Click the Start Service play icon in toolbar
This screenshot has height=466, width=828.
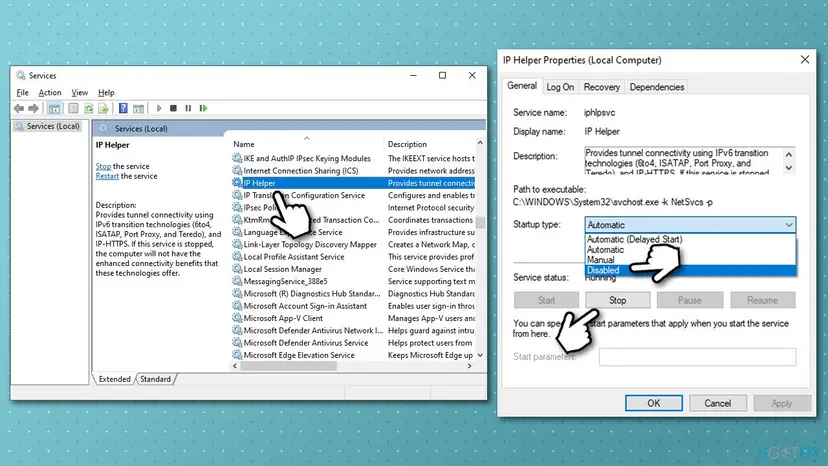[159, 108]
